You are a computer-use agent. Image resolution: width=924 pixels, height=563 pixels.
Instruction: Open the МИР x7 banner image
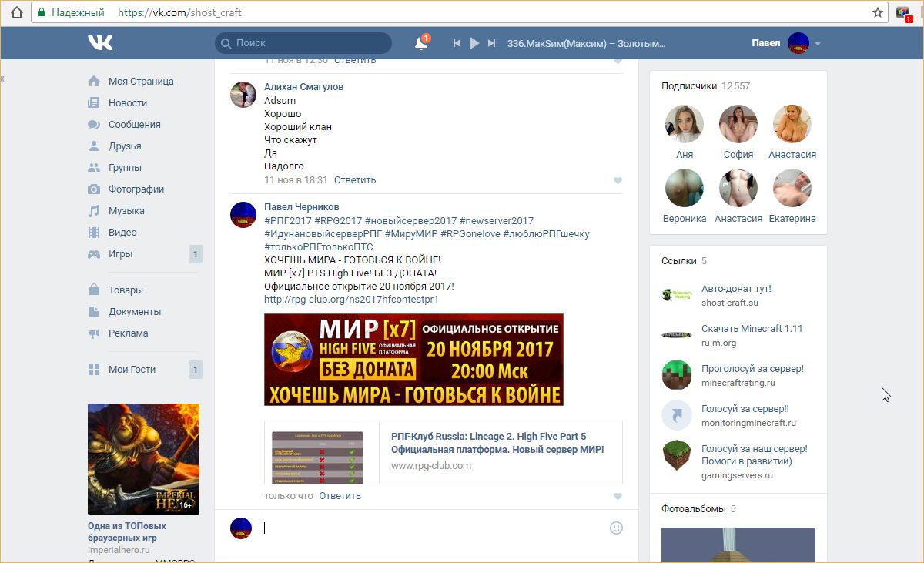[x=413, y=359]
